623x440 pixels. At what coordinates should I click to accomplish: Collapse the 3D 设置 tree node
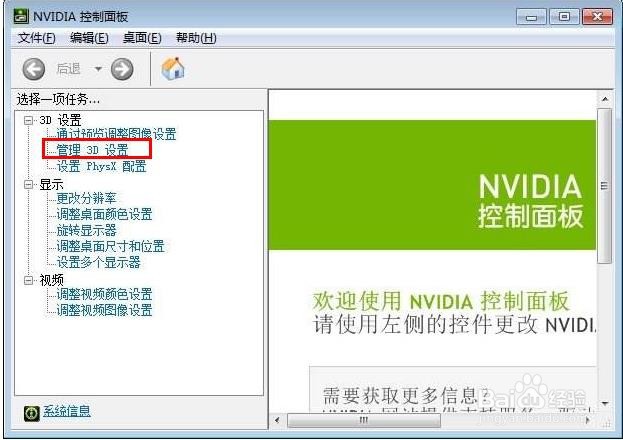coord(28,120)
